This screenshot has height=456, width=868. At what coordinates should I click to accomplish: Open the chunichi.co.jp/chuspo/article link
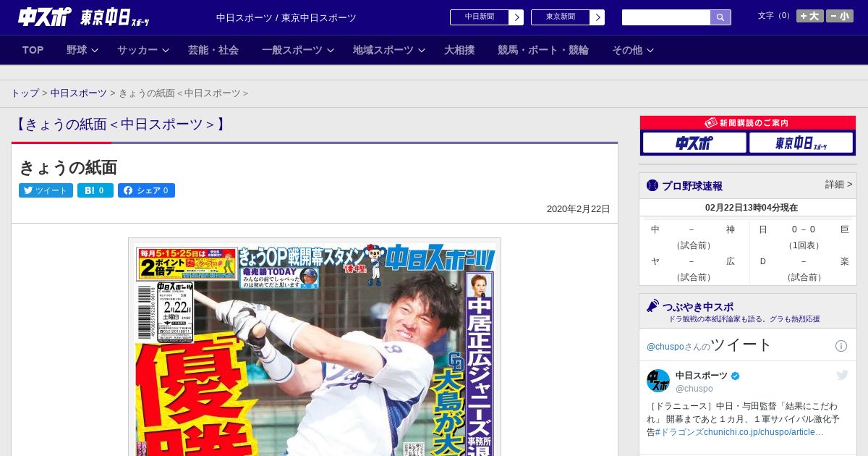pos(762,432)
